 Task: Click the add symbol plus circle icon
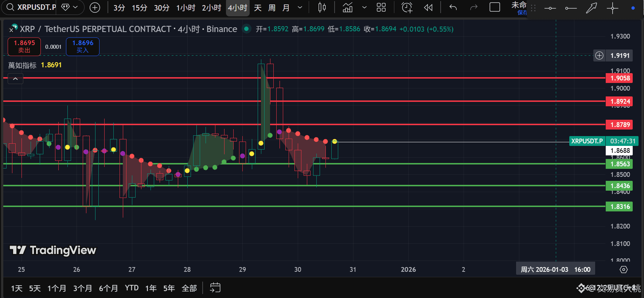click(x=95, y=7)
